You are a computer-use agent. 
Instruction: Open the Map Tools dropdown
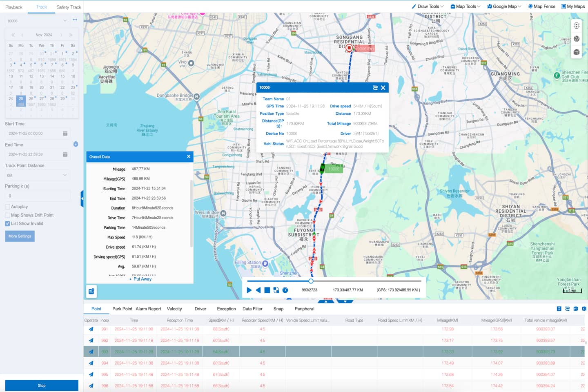(x=465, y=7)
